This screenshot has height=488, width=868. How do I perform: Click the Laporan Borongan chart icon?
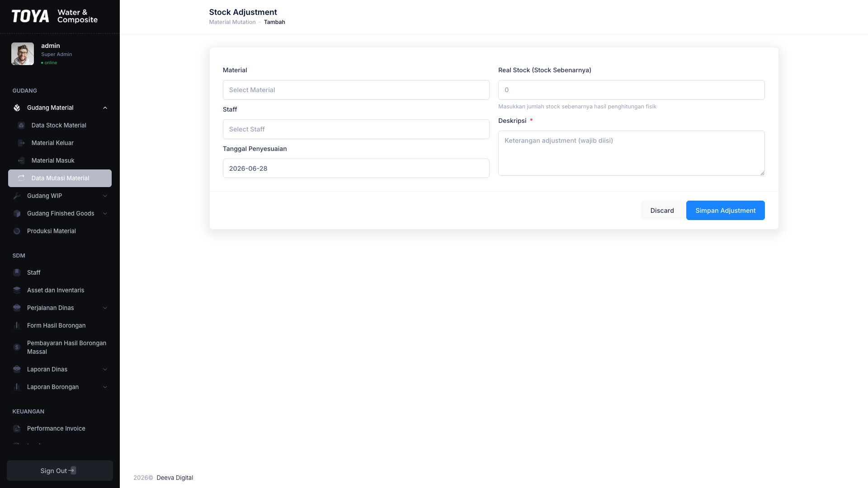tap(17, 387)
